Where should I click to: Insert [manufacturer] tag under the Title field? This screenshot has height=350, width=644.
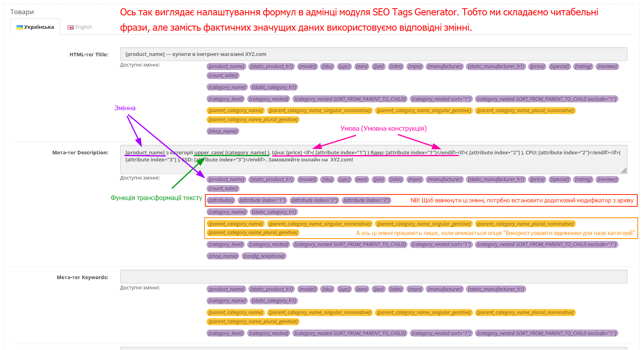[x=445, y=67]
